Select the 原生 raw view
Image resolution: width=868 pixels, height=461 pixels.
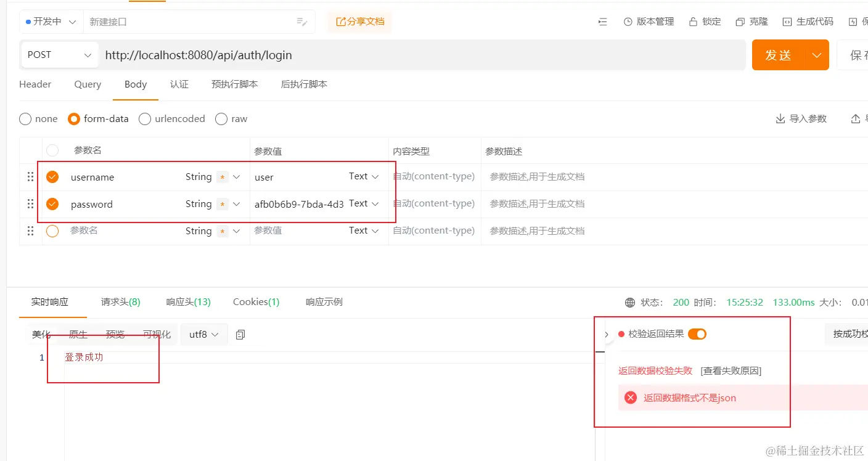pyautogui.click(x=78, y=335)
